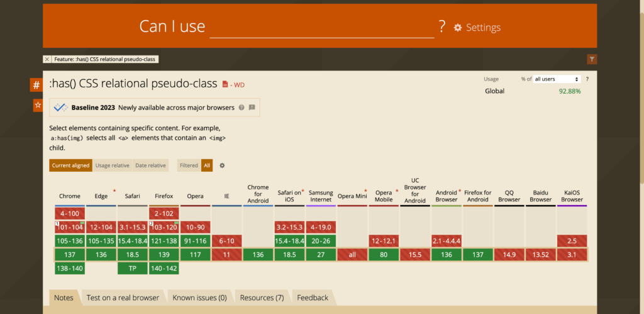Focus the Can I use search field

click(x=321, y=27)
